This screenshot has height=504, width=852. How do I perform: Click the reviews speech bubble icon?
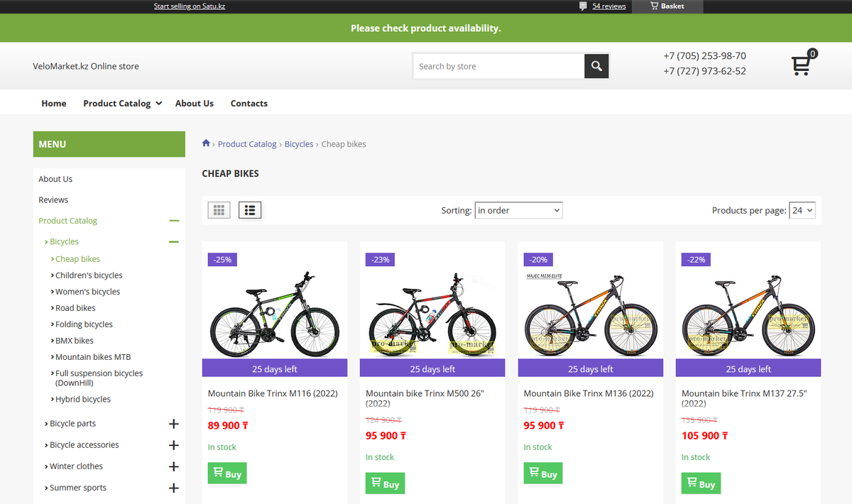click(583, 6)
